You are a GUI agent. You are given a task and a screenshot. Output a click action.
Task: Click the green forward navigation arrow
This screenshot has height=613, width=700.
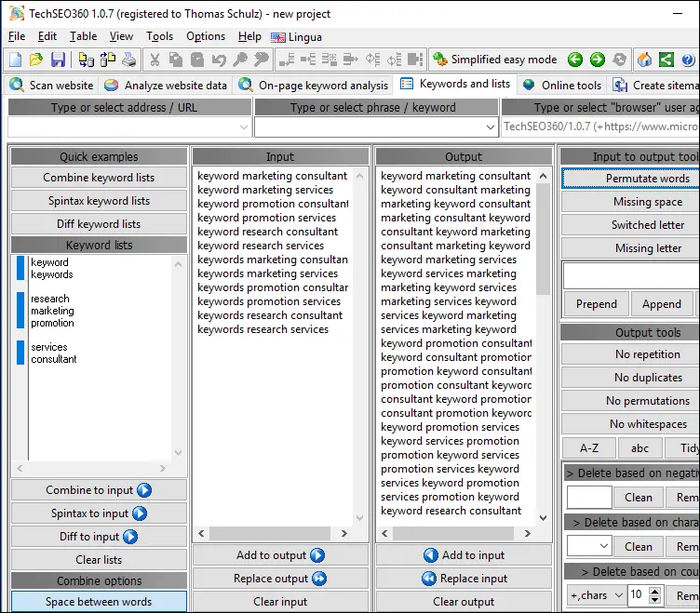[598, 60]
